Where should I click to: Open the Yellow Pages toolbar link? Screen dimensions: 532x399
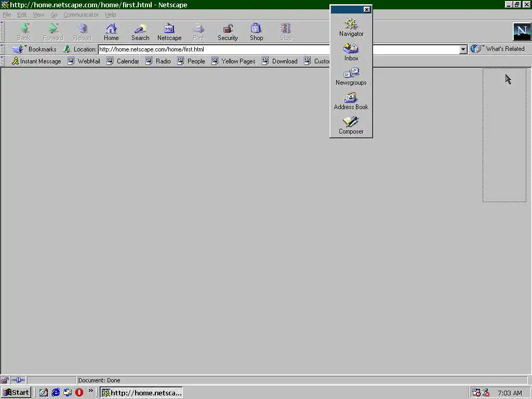coord(233,61)
